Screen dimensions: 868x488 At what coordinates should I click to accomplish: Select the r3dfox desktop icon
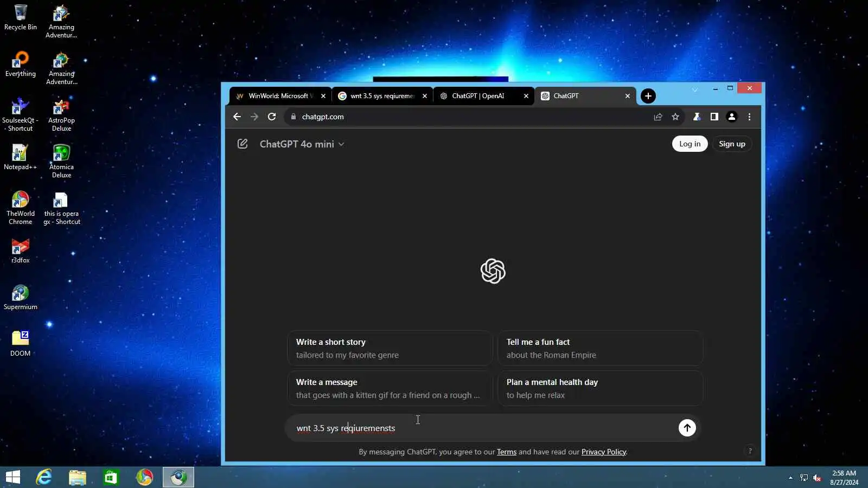coord(21,251)
